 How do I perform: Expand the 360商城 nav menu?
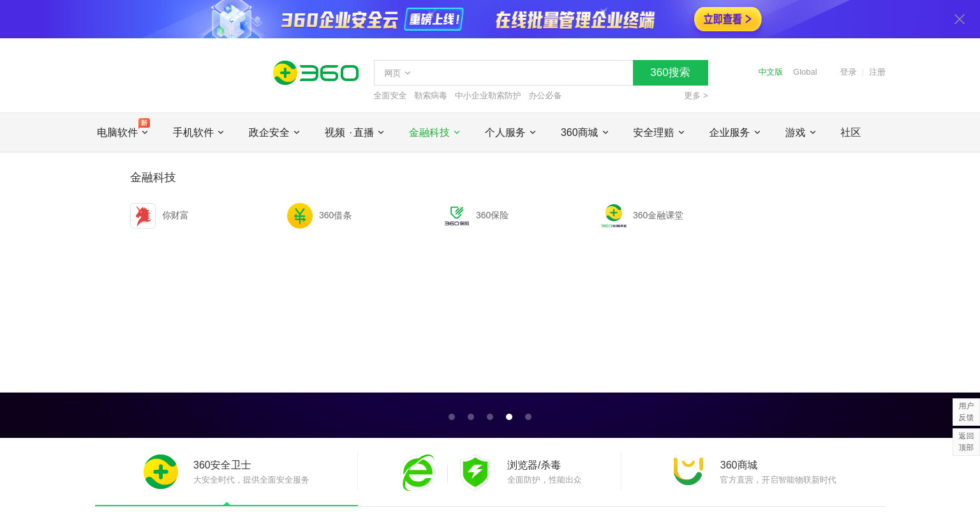tap(584, 133)
